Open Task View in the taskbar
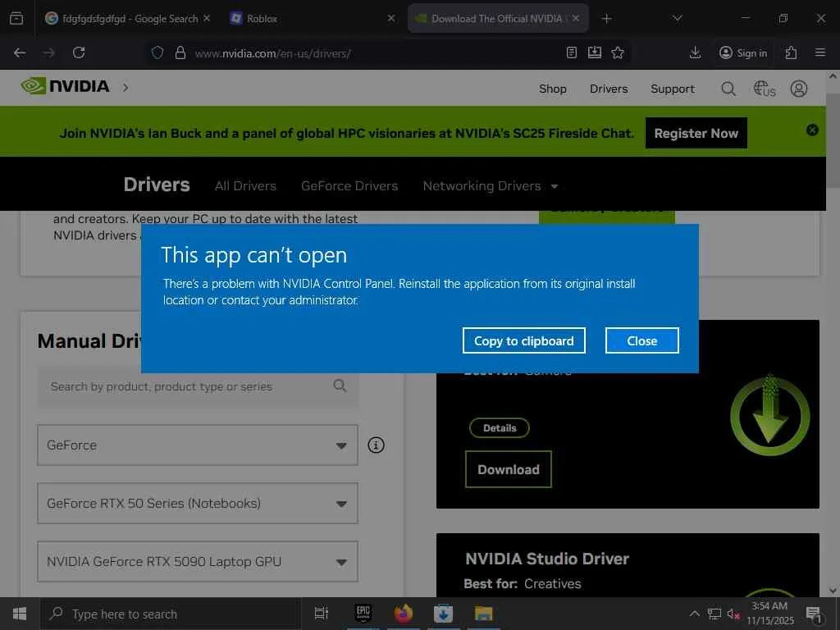Image resolution: width=840 pixels, height=630 pixels. coord(322,614)
